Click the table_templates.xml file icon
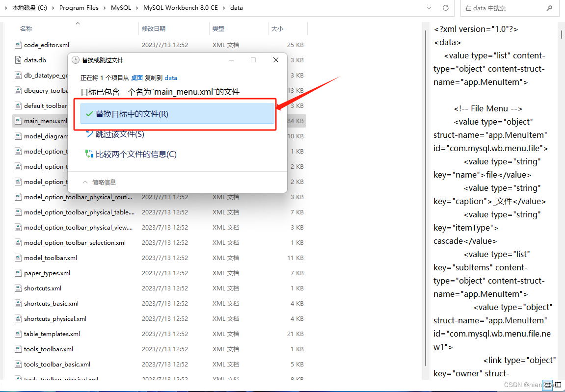The height and width of the screenshot is (392, 565). (18, 334)
